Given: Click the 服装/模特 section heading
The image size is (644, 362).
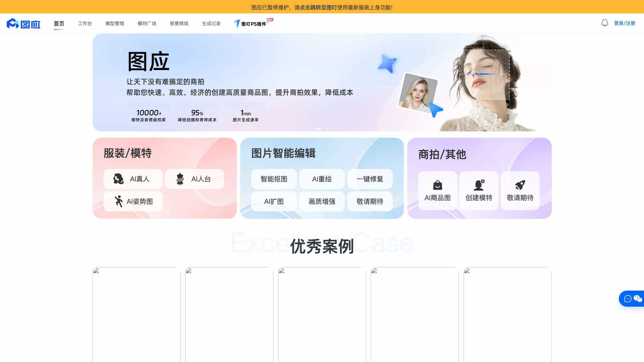Looking at the screenshot, I should pyautogui.click(x=127, y=153).
